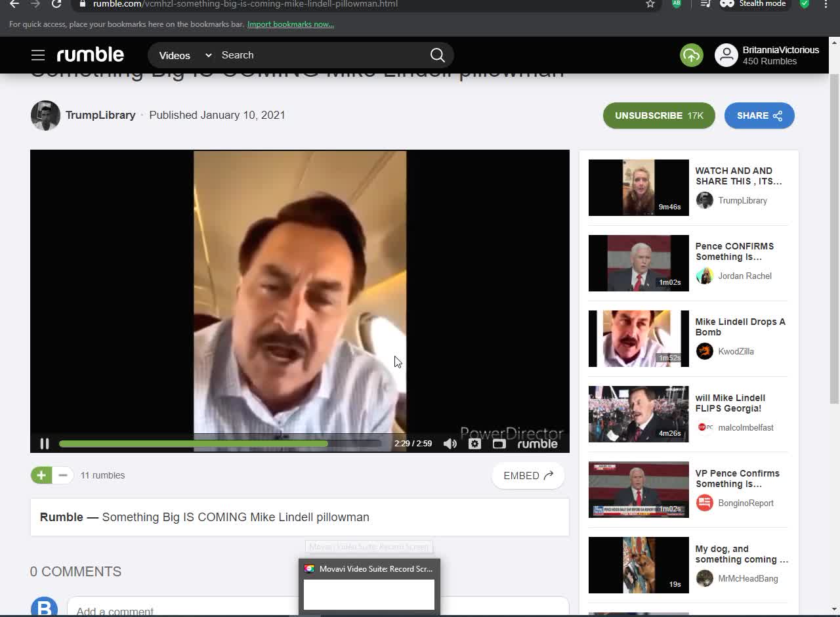Image resolution: width=840 pixels, height=617 pixels.
Task: Open 'Pence CONFIRMS Something Is...' title
Action: tap(735, 251)
